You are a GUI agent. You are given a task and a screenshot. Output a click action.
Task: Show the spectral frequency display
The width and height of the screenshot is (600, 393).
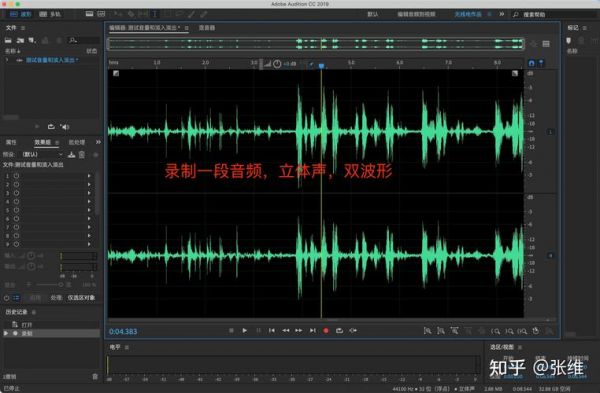tap(89, 14)
